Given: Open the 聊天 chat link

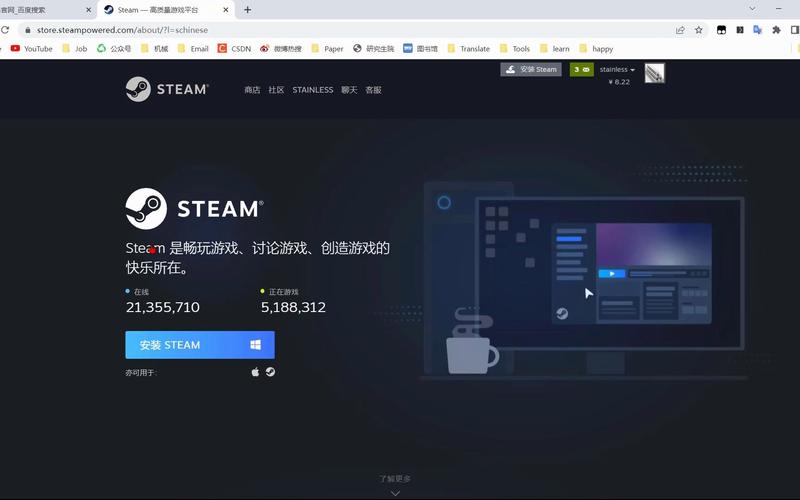Looking at the screenshot, I should [x=349, y=90].
